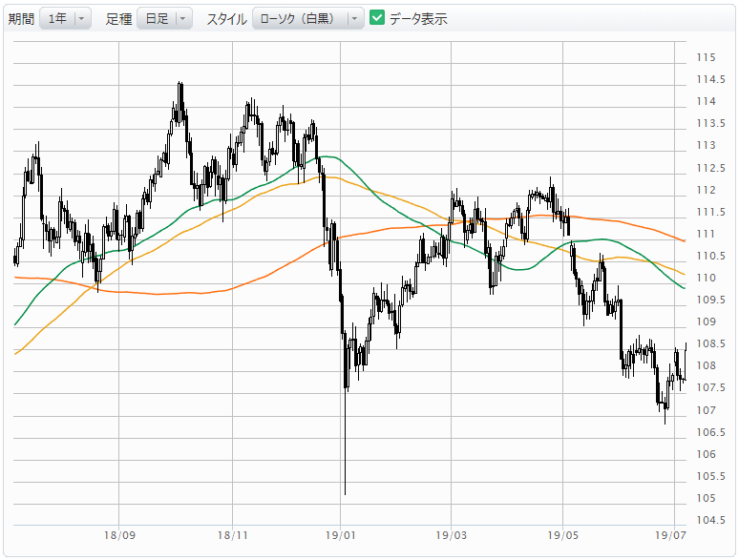The width and height of the screenshot is (739, 560).
Task: Click the 19/01 date axis marker
Action: (341, 535)
